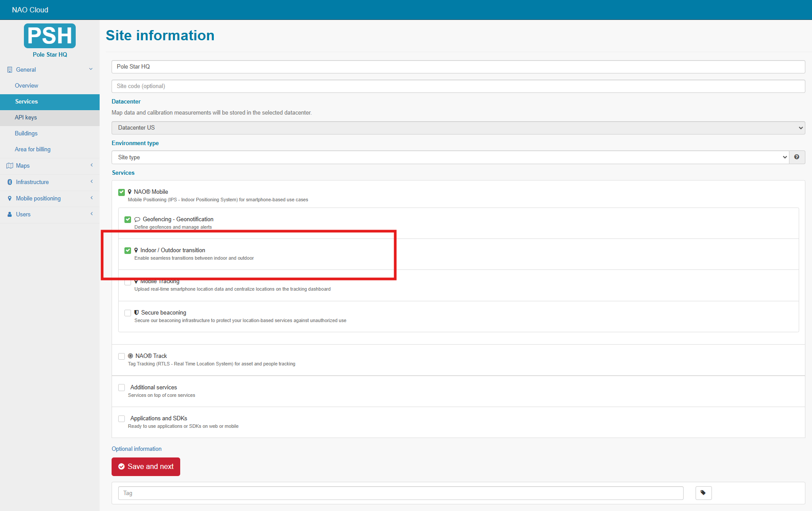Expand the Users section chevron

(92, 214)
